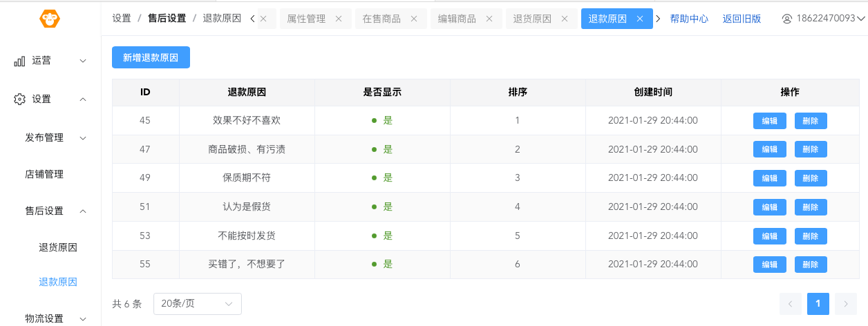Switch to the 编辑商品 tab
Viewport: 868px width, 326px height.
(x=457, y=19)
